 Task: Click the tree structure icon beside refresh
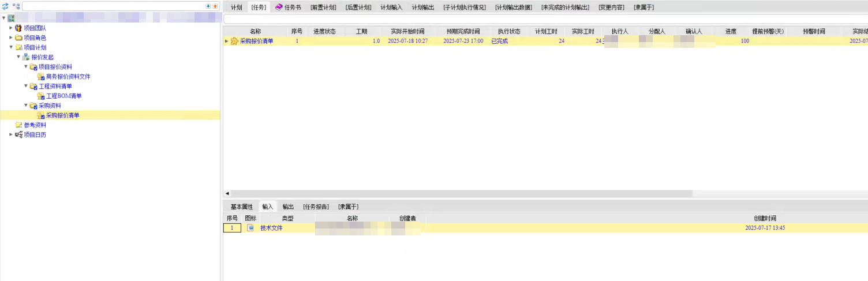point(16,6)
